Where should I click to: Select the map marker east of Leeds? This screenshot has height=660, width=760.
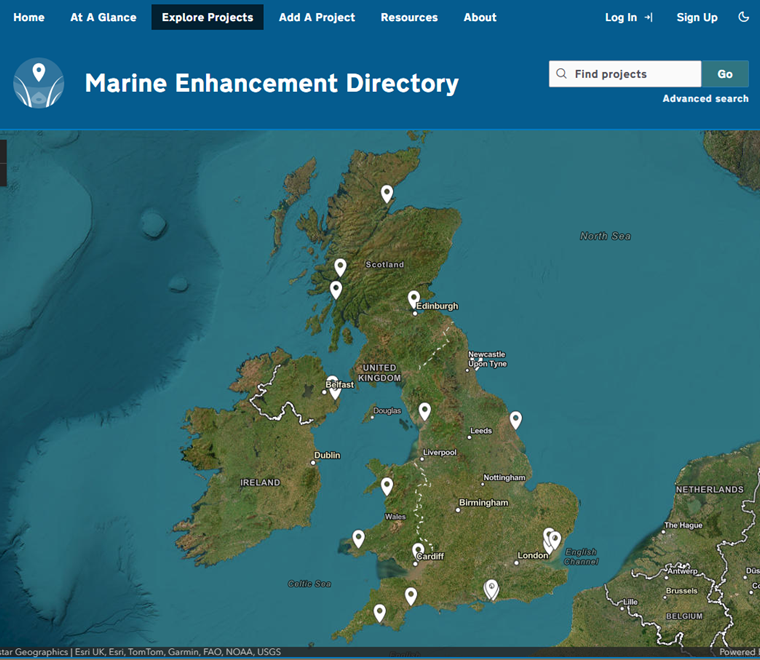(515, 420)
